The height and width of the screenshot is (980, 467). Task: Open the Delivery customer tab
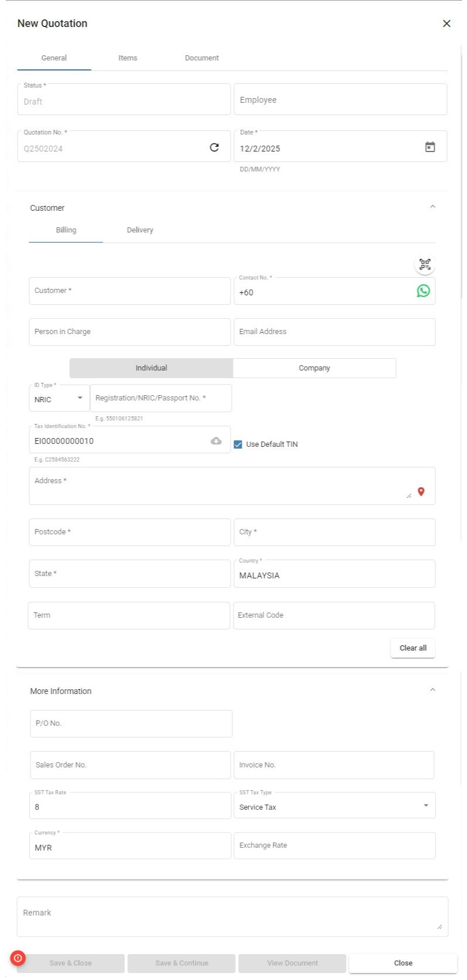click(x=140, y=230)
